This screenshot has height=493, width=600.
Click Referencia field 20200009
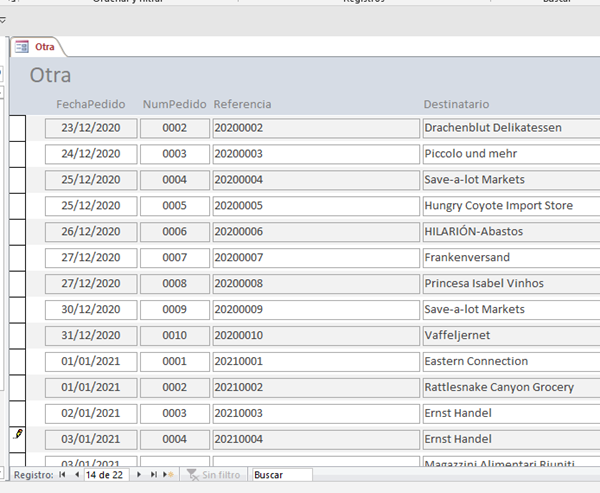316,309
